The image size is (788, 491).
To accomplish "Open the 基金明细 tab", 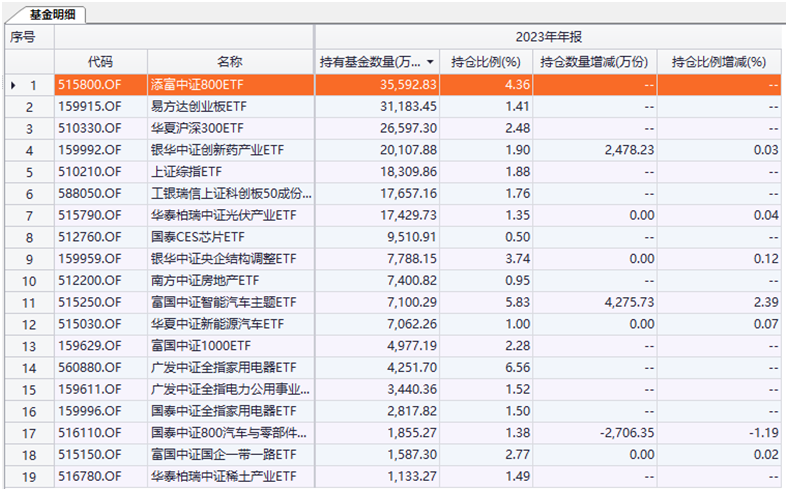I will 52,15.
